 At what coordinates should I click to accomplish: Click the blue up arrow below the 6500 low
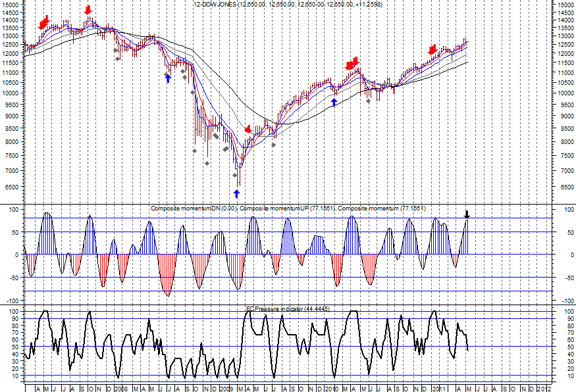tap(236, 193)
